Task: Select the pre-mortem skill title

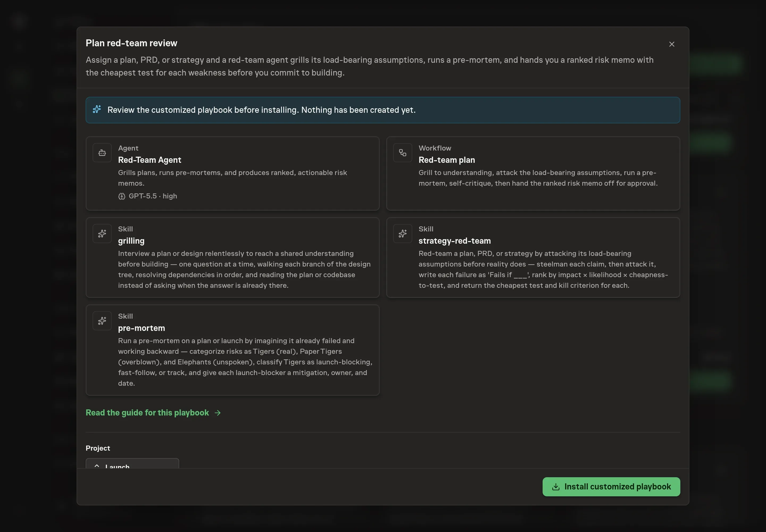Action: click(x=141, y=328)
